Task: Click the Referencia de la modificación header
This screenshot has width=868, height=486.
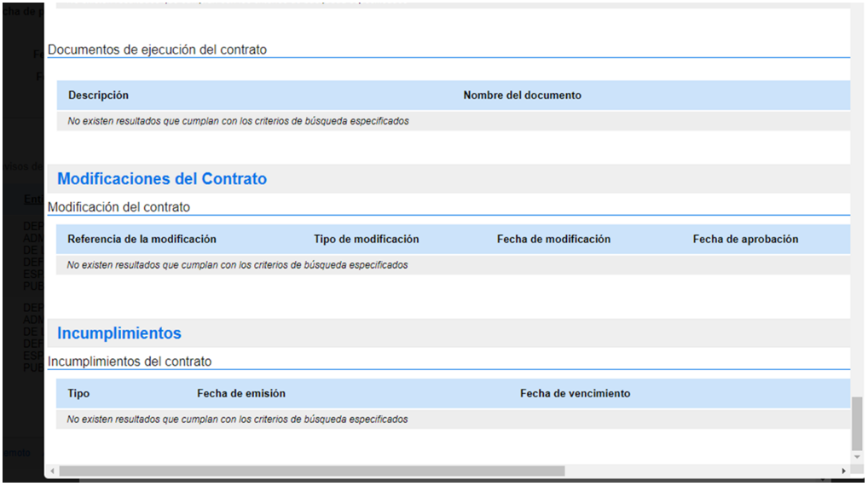Action: click(x=142, y=240)
